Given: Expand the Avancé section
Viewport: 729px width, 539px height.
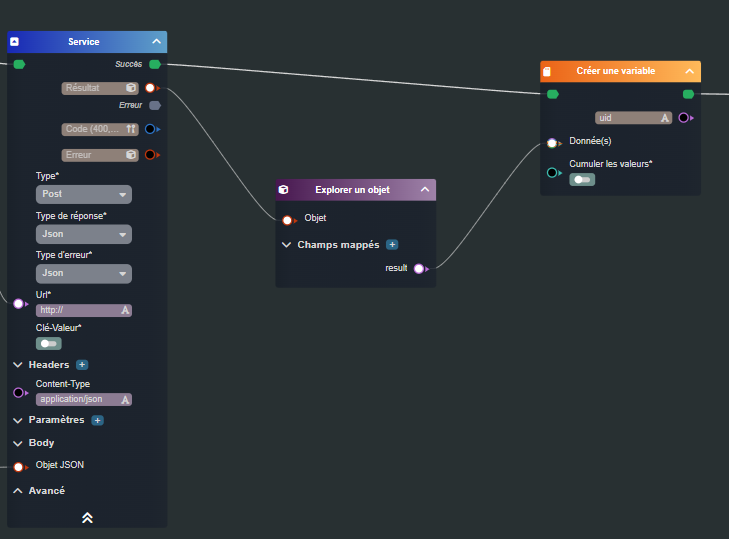Looking at the screenshot, I should 18,491.
